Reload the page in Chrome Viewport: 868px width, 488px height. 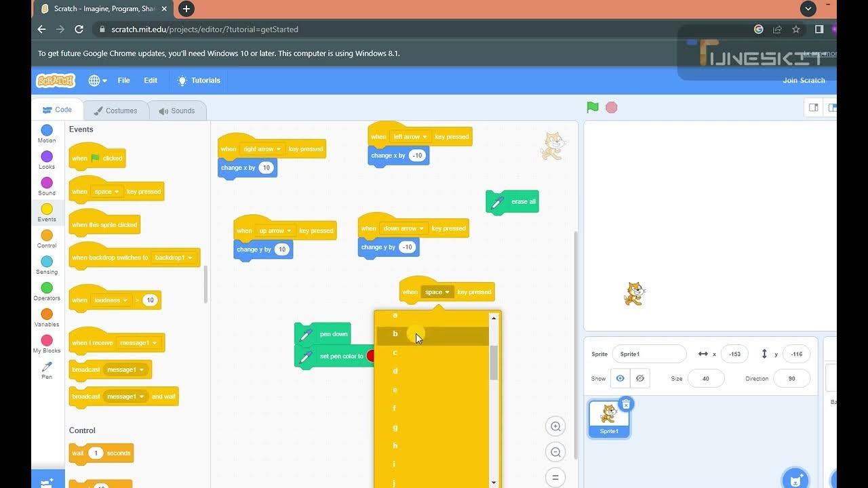pyautogui.click(x=79, y=29)
